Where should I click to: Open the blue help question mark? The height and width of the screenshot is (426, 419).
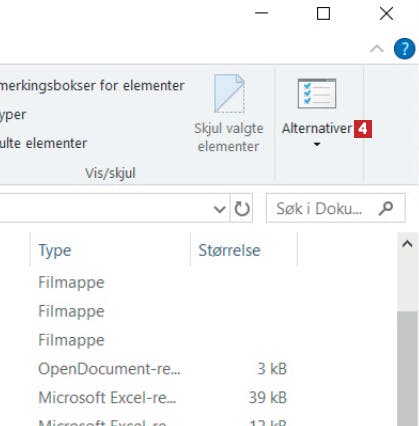point(404,49)
